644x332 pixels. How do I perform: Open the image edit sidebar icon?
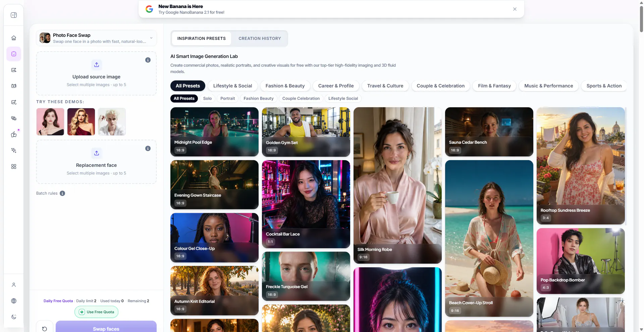tap(14, 102)
